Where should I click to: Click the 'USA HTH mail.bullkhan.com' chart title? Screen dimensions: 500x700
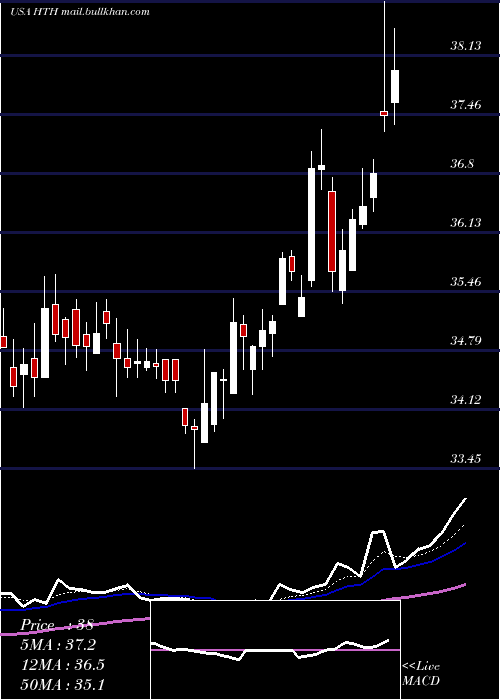pyautogui.click(x=79, y=12)
